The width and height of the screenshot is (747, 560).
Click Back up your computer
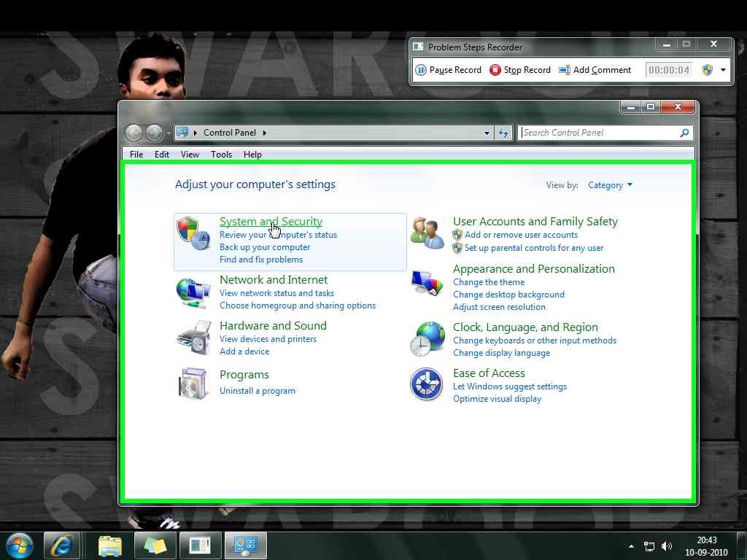coord(264,247)
